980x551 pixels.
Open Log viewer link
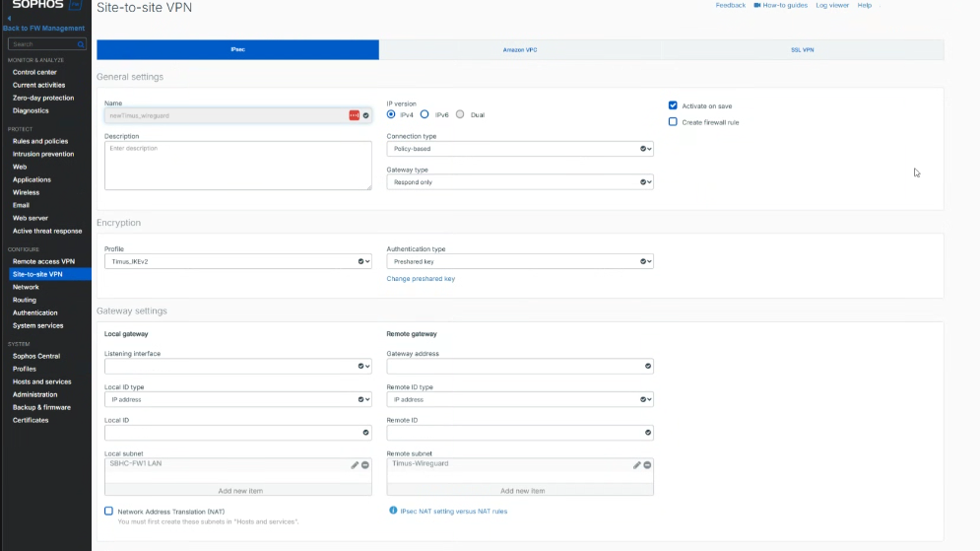(x=832, y=5)
